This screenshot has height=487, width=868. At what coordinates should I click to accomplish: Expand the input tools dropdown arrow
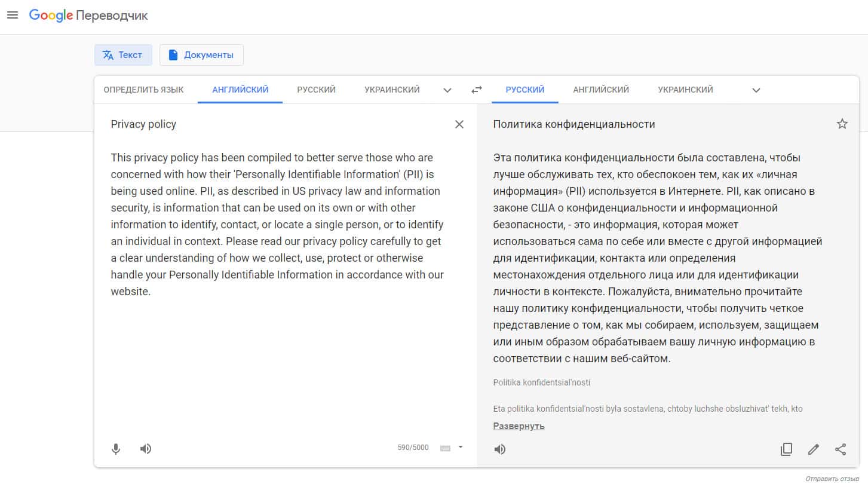[x=461, y=447]
